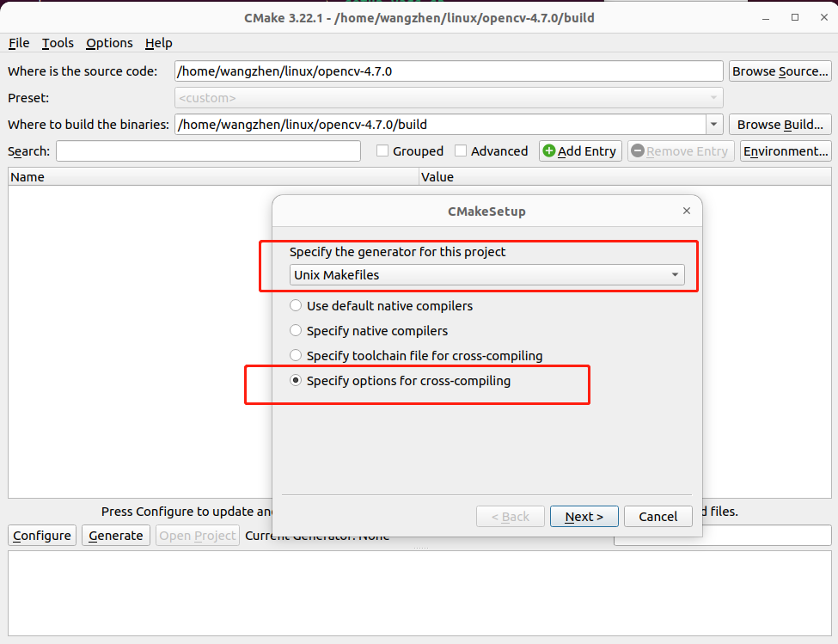
Task: Click the source code path field
Action: 449,71
